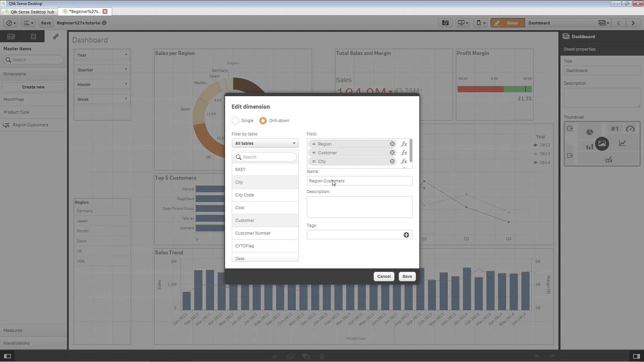Select the Drill-down radio button
Screen dimensions: 644x362
coord(263,121)
